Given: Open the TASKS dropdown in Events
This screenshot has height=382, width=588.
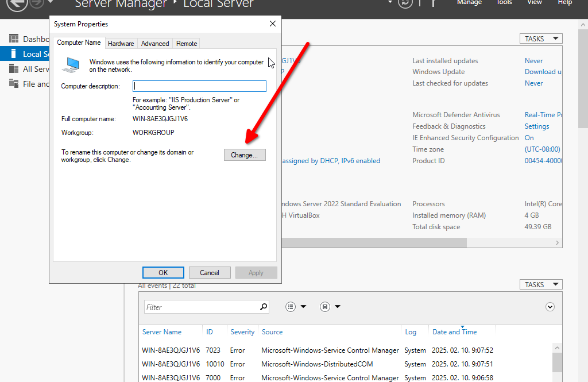Looking at the screenshot, I should coord(541,284).
